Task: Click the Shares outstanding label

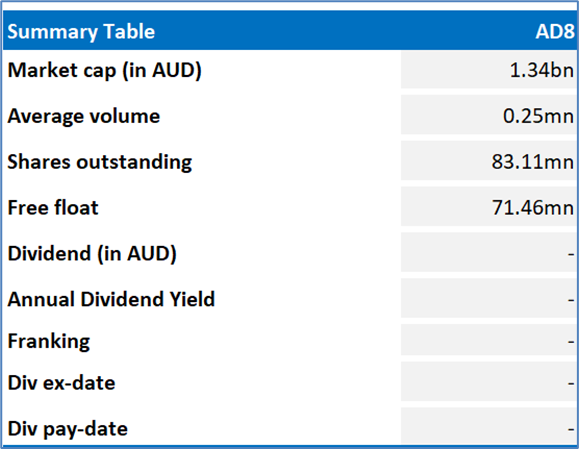Action: click(x=100, y=162)
